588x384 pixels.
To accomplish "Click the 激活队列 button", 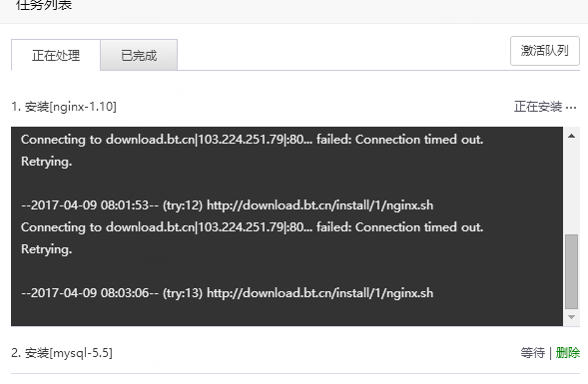I will pyautogui.click(x=544, y=51).
